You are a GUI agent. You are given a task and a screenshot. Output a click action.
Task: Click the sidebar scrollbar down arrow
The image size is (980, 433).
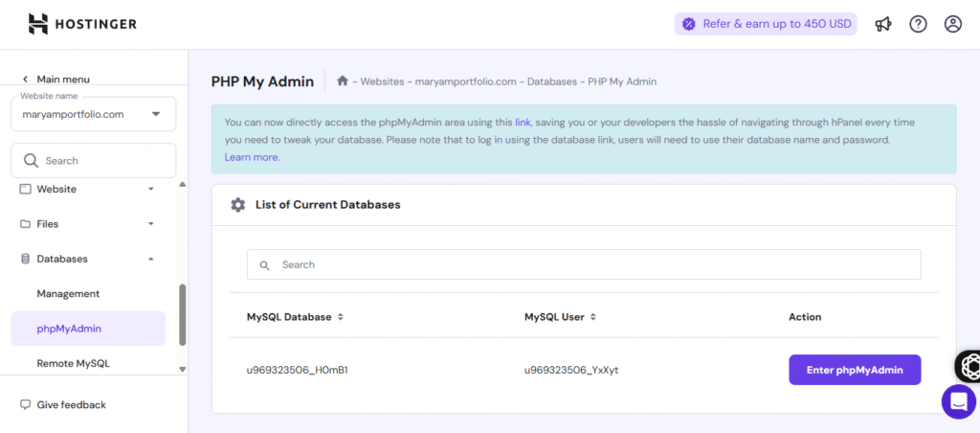click(183, 369)
